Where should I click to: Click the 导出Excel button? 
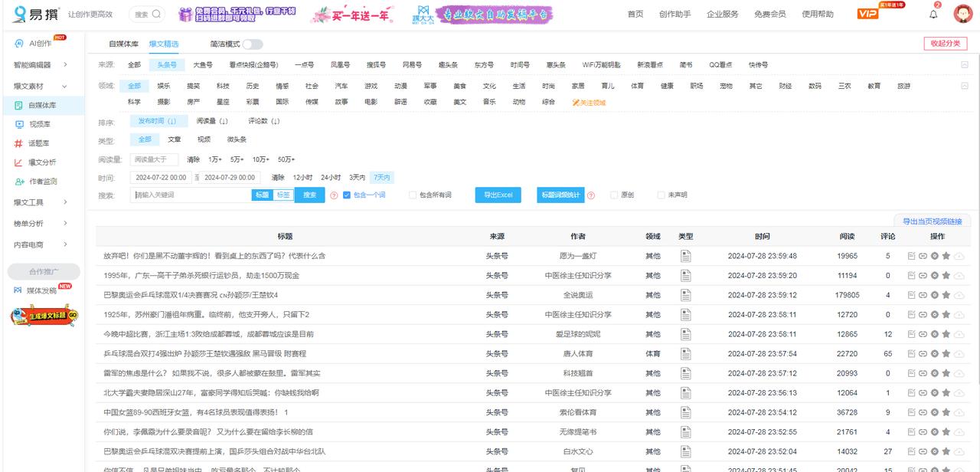click(x=497, y=195)
